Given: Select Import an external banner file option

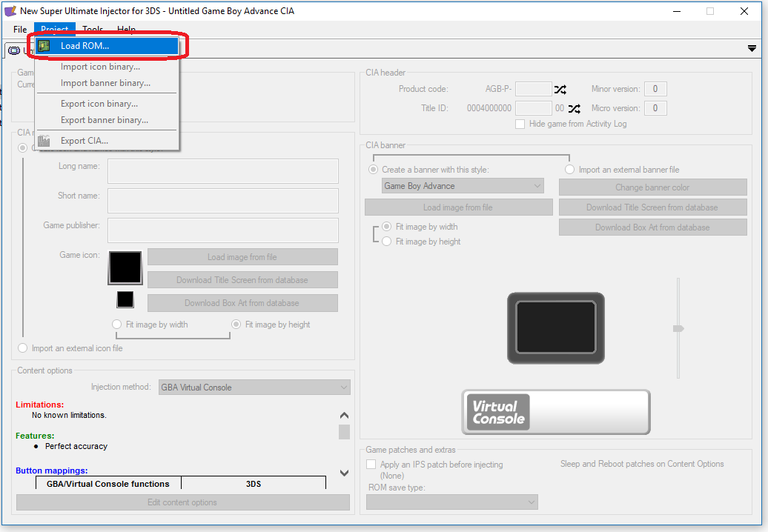Looking at the screenshot, I should (569, 170).
